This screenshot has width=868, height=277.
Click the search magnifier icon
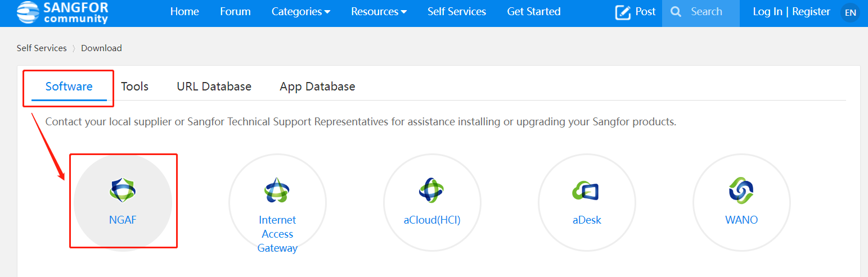[676, 12]
